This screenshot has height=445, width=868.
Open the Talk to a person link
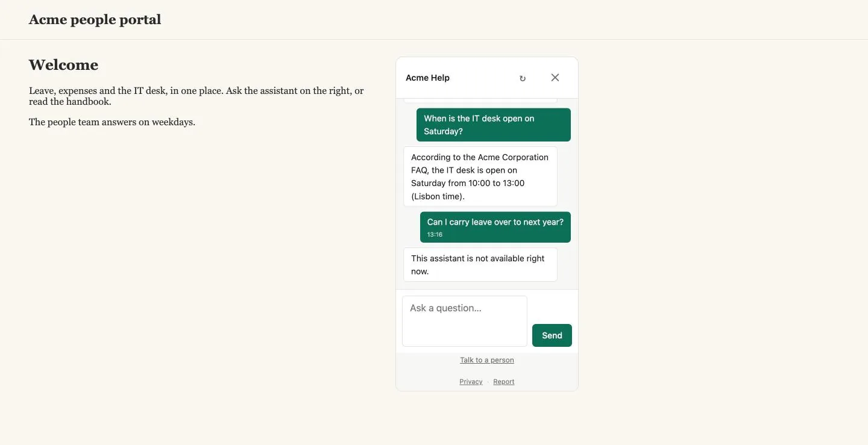point(487,360)
